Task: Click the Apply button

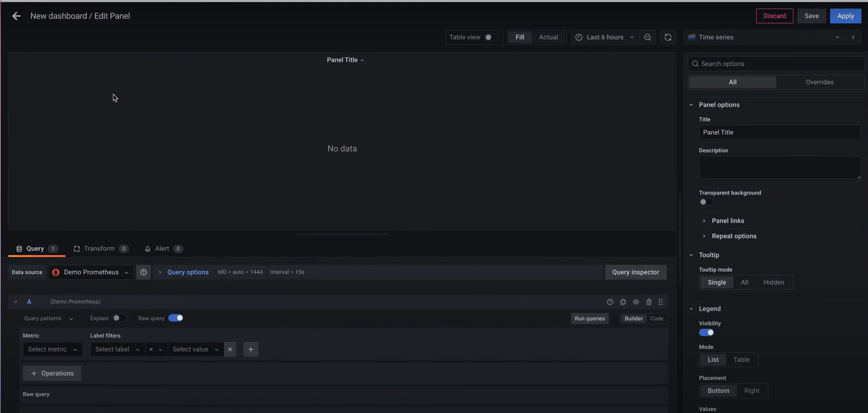Action: tap(845, 16)
